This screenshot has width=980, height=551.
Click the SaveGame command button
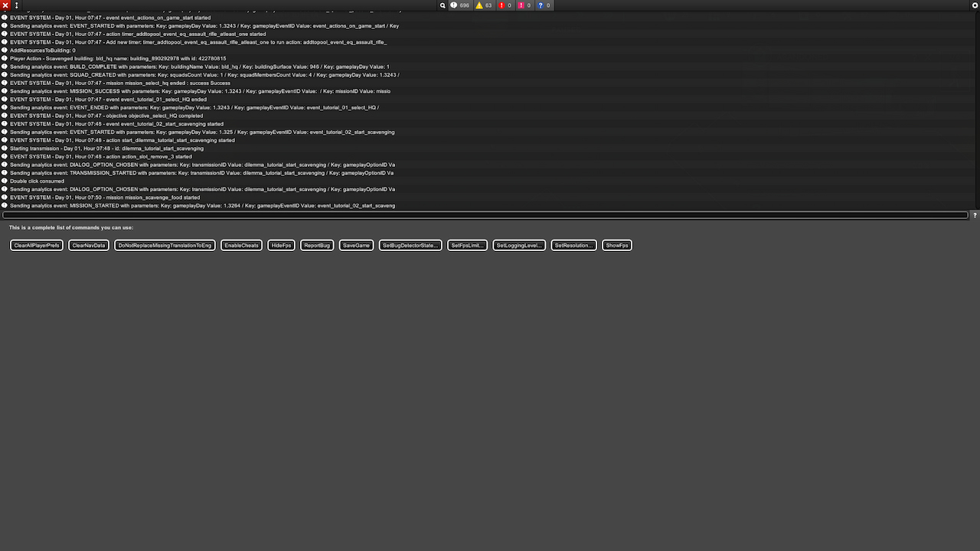pyautogui.click(x=357, y=246)
